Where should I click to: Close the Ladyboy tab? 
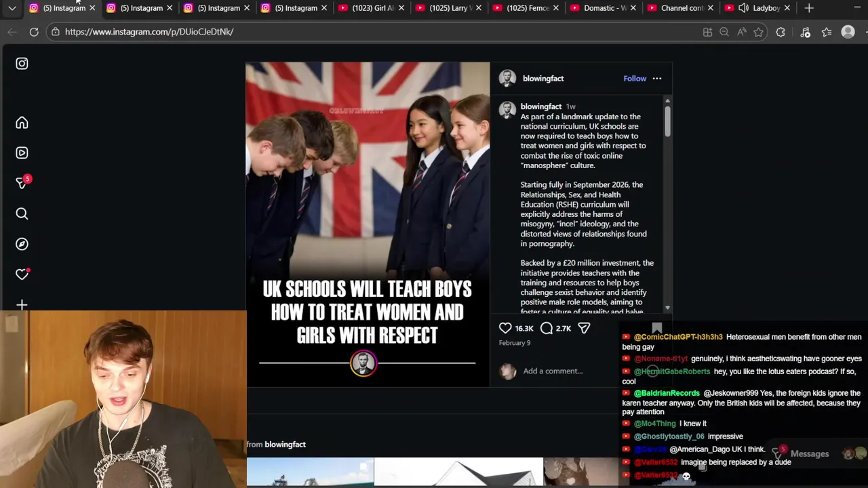[787, 8]
